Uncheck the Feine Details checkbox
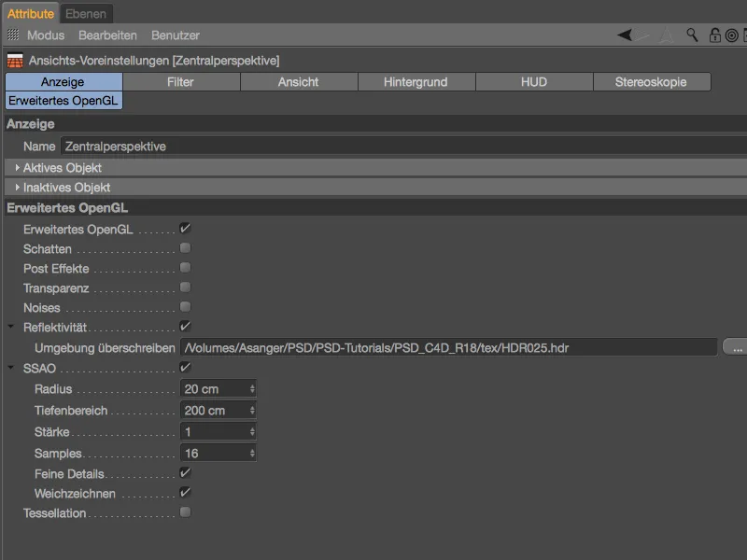Image resolution: width=747 pixels, height=560 pixels. point(185,473)
